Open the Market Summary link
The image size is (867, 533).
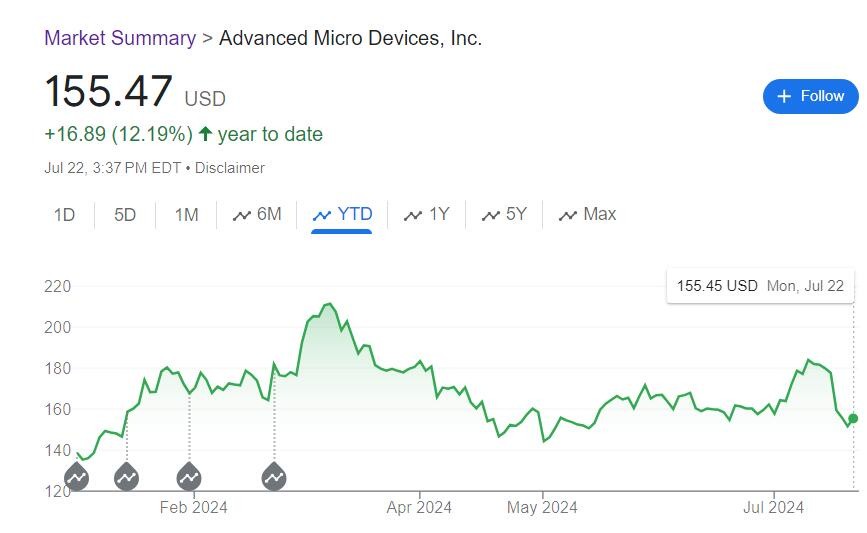pyautogui.click(x=120, y=38)
